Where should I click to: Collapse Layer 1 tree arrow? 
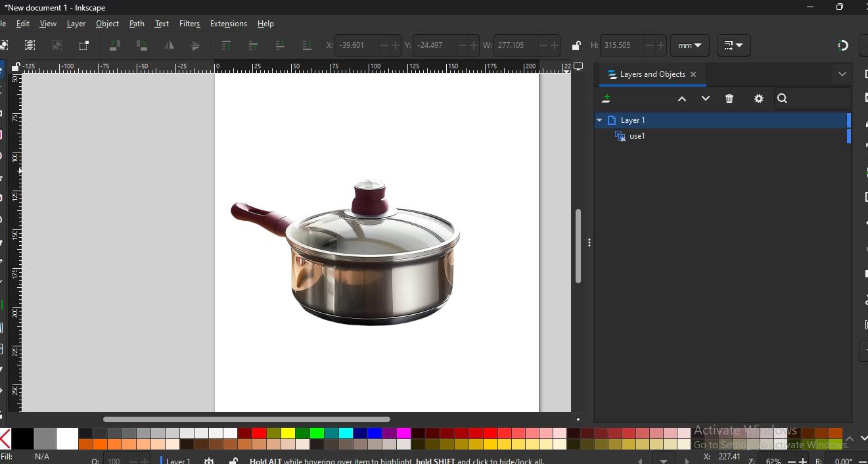point(599,120)
